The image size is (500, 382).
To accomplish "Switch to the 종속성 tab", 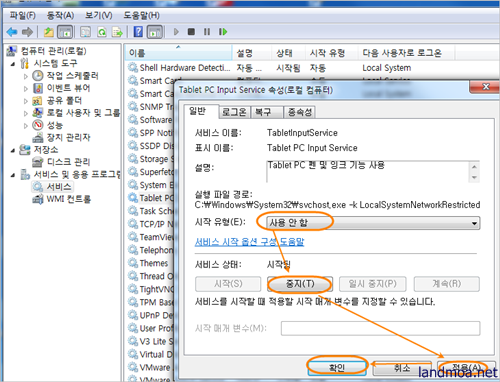I will [x=300, y=112].
